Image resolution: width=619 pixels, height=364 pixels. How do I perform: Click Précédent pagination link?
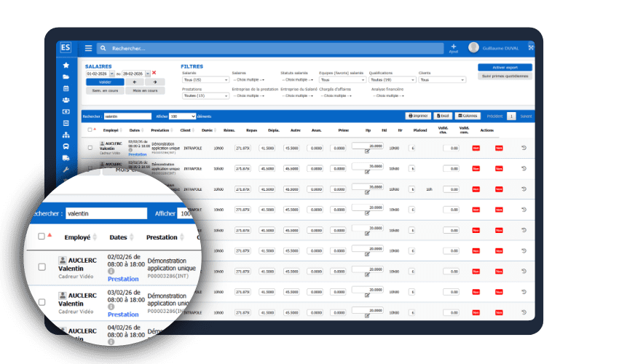[x=494, y=116]
